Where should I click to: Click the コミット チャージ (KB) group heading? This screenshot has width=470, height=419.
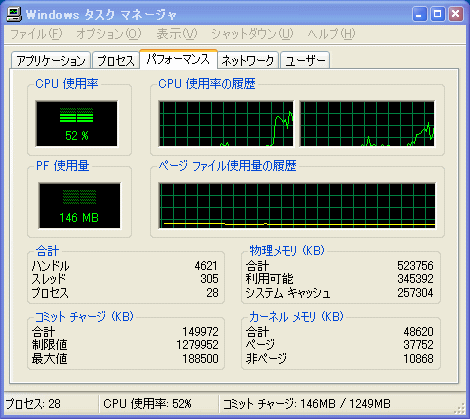pos(84,317)
